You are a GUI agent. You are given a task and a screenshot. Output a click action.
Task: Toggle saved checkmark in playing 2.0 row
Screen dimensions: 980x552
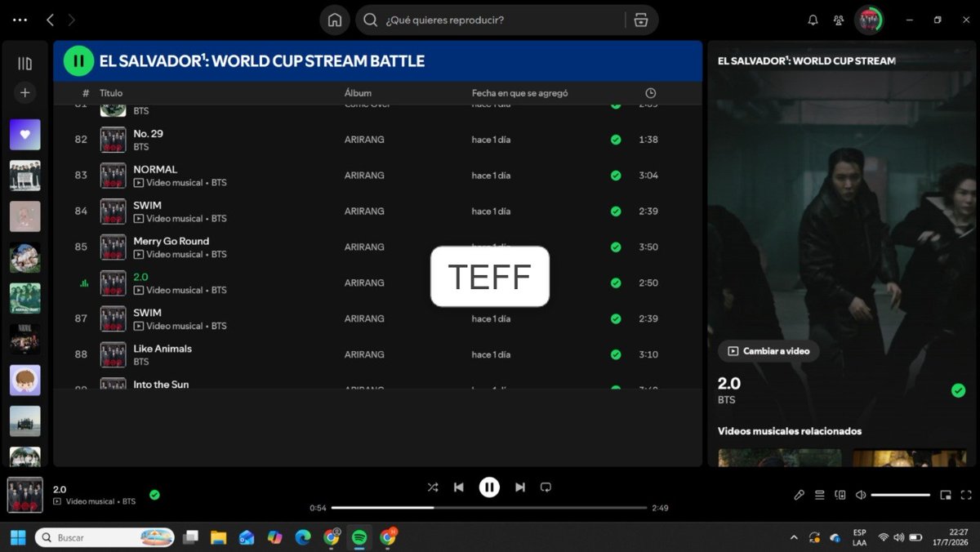tap(616, 283)
